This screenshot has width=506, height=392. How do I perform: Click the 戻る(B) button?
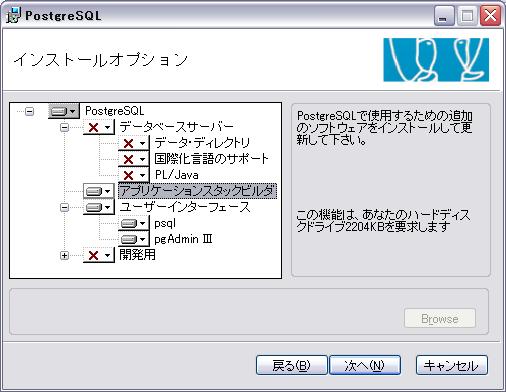click(291, 365)
